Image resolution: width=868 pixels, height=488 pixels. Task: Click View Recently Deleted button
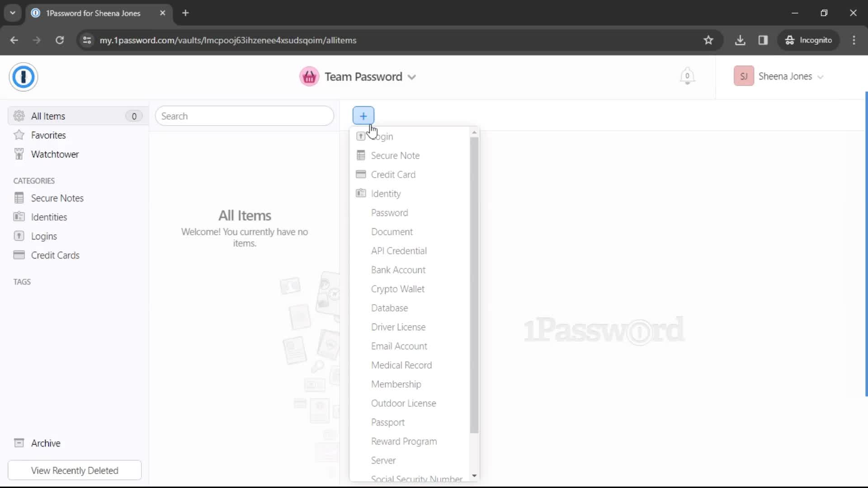point(75,470)
